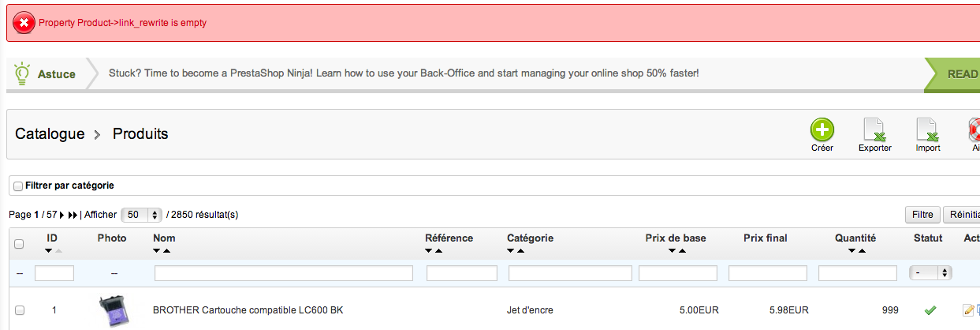The height and width of the screenshot is (330, 980).
Task: Open the Statut filter dropdown
Action: [x=931, y=273]
